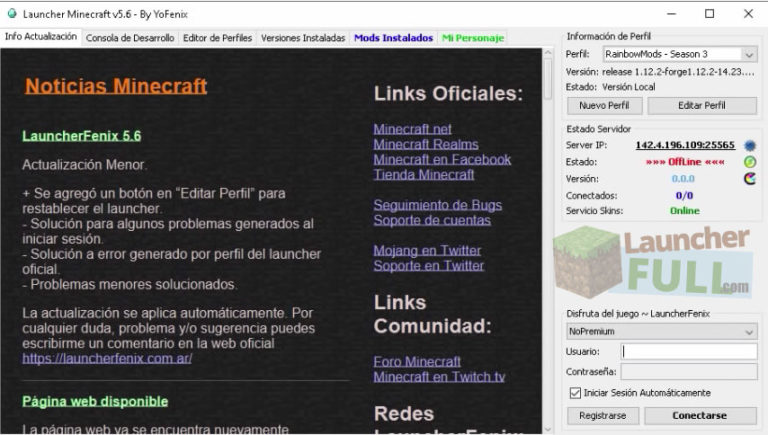768x435 pixels.
Task: Minimize the Launcher Minecraft window
Action: [x=672, y=14]
